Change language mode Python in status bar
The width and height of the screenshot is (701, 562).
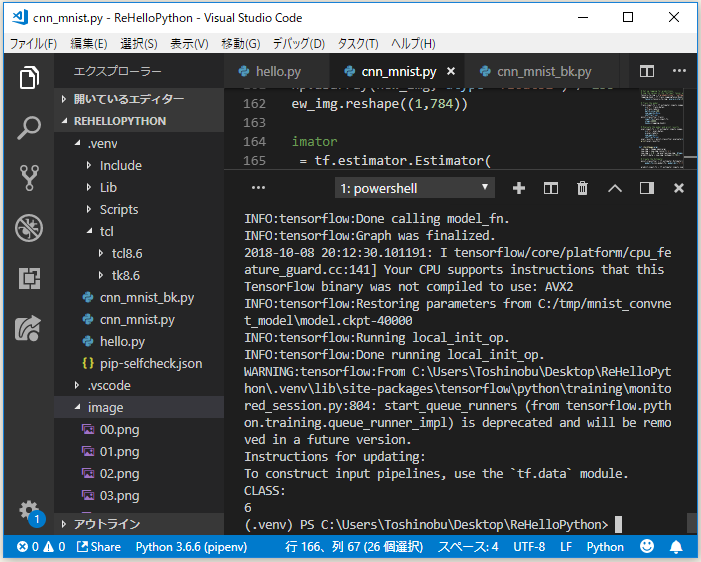605,547
